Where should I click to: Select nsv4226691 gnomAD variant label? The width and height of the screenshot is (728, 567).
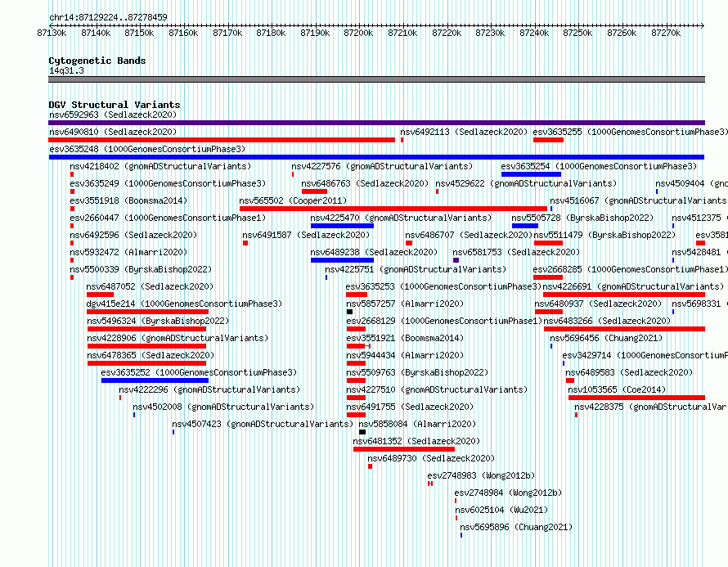(x=633, y=286)
